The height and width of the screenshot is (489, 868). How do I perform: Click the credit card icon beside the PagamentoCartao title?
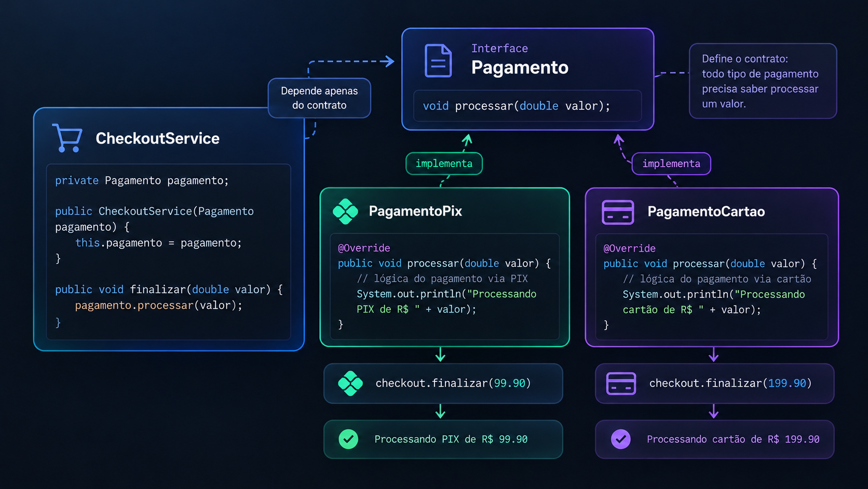pyautogui.click(x=618, y=212)
